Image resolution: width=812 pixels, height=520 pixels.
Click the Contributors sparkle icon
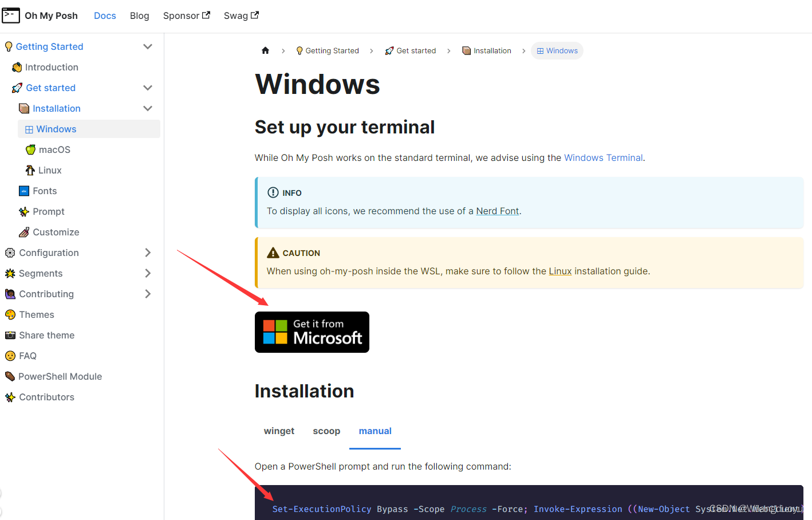(x=10, y=397)
